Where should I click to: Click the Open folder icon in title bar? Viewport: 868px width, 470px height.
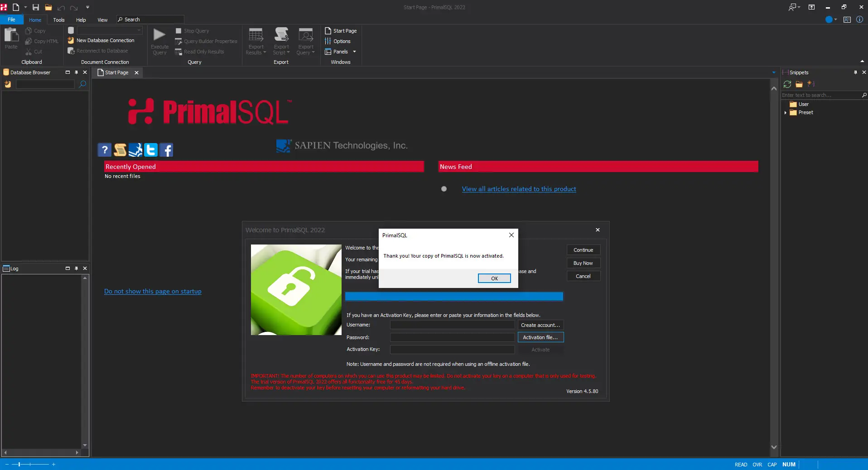[x=48, y=7]
